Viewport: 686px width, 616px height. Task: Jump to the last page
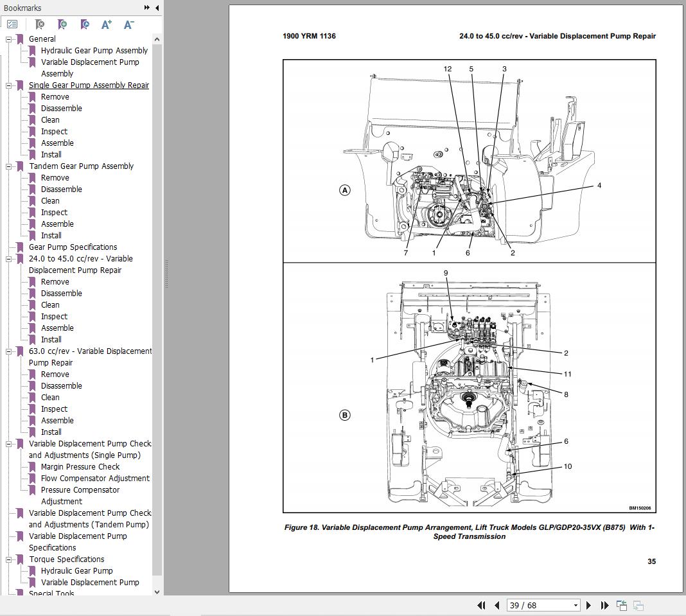pos(604,606)
